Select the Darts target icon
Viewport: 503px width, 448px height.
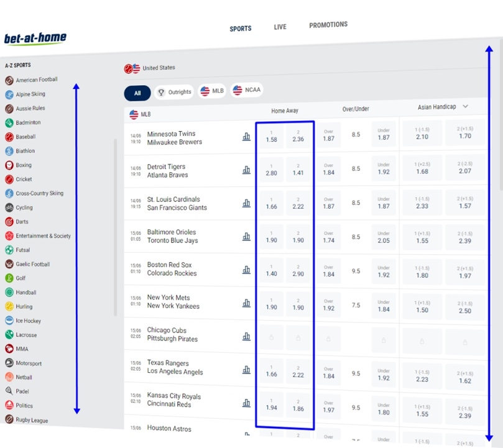pyautogui.click(x=9, y=222)
